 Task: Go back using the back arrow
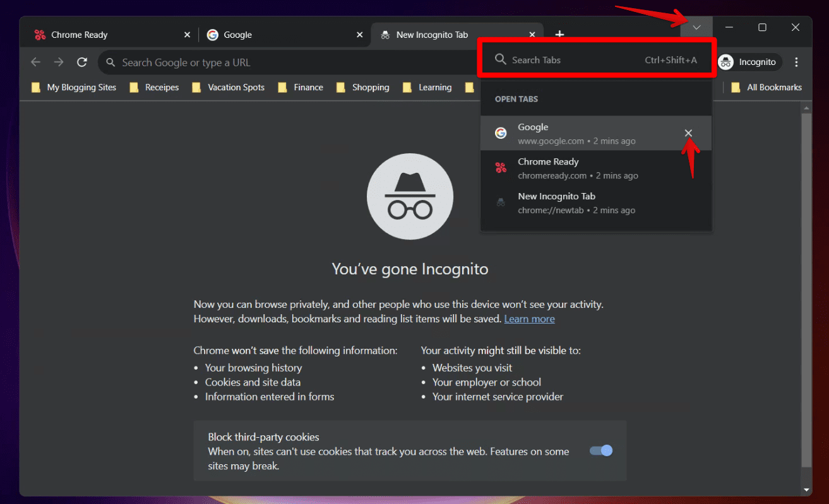point(36,62)
